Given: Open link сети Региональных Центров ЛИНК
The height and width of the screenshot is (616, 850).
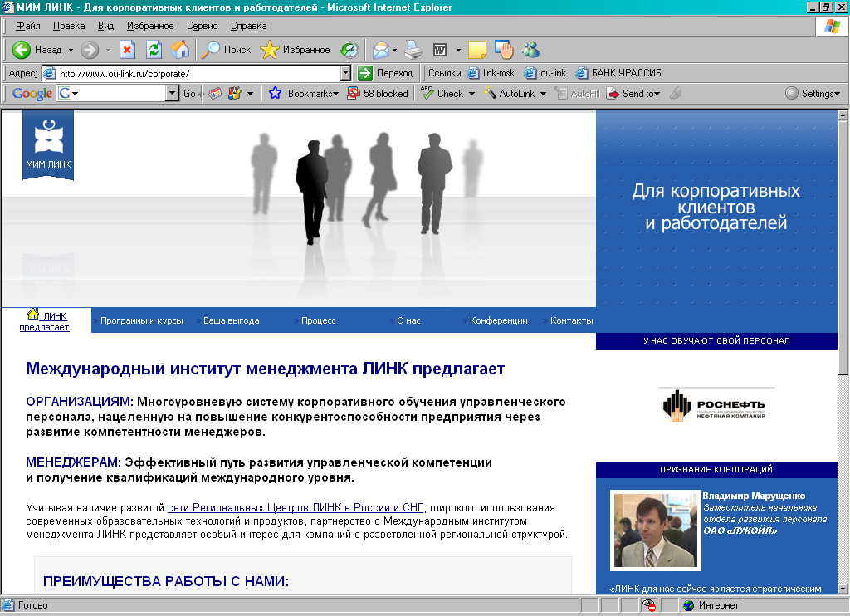Looking at the screenshot, I should click(296, 507).
